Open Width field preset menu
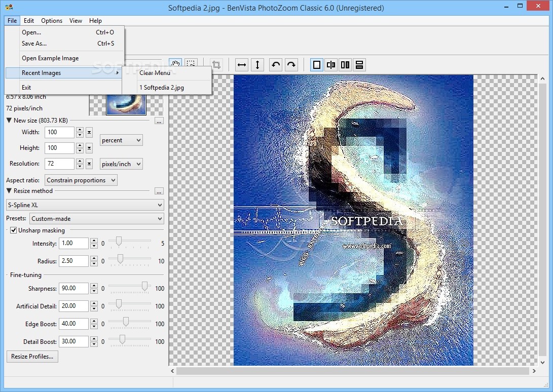Viewport: 553px width, 392px height. coord(89,133)
